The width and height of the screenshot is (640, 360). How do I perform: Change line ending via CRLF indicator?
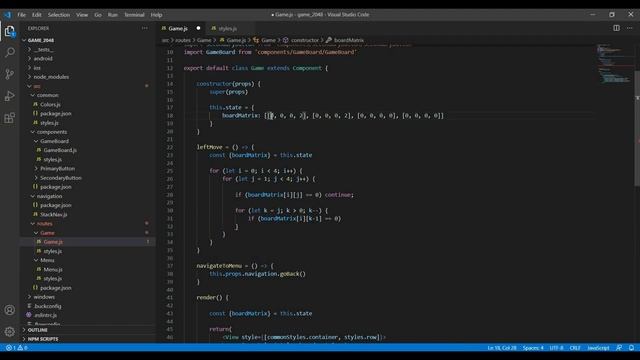click(575, 348)
